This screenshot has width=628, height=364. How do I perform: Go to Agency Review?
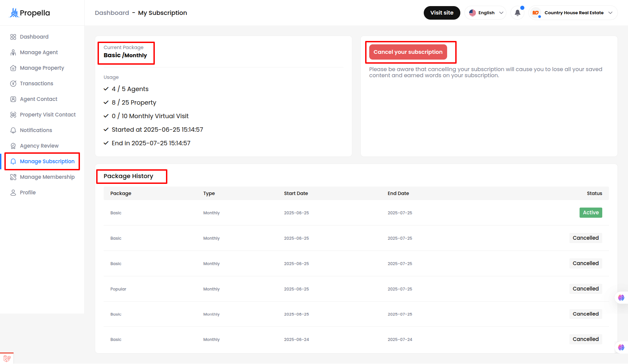[39, 146]
